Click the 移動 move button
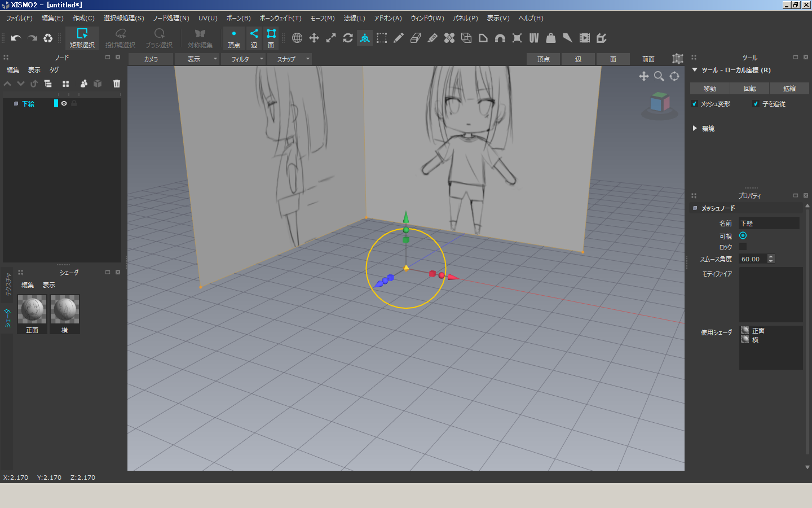Image resolution: width=812 pixels, height=508 pixels. (710, 89)
